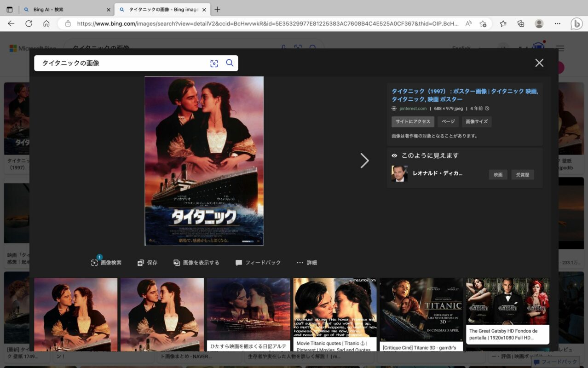Screen dimensions: 588x368
Task: Click the 映画 tag button
Action: 498,175
